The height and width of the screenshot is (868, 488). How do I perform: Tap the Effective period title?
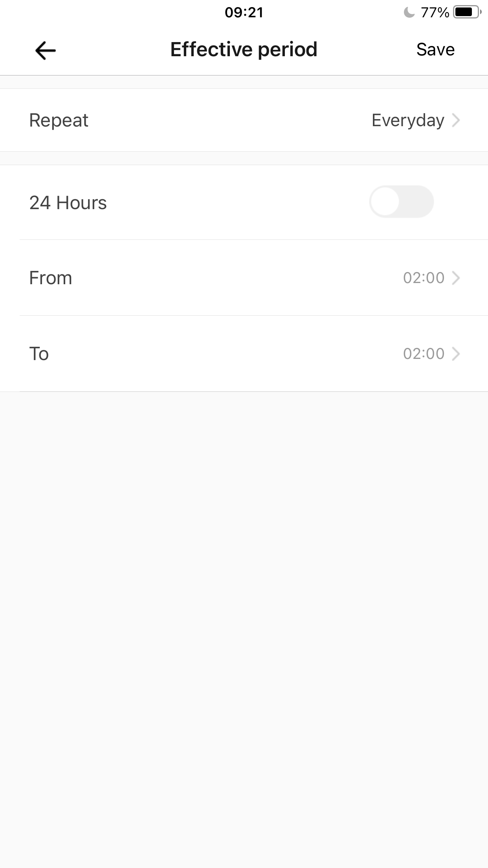244,50
